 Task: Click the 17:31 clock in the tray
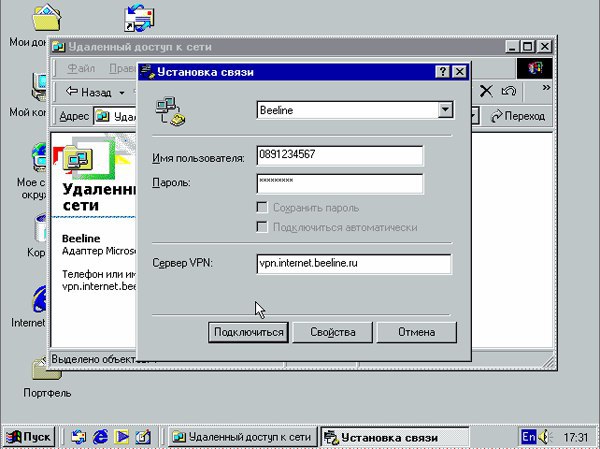tap(576, 437)
